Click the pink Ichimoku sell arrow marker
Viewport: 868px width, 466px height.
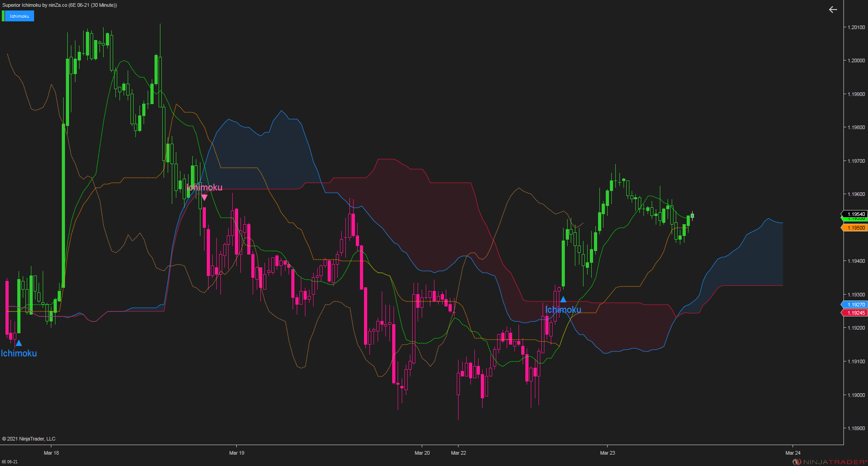[x=205, y=197]
